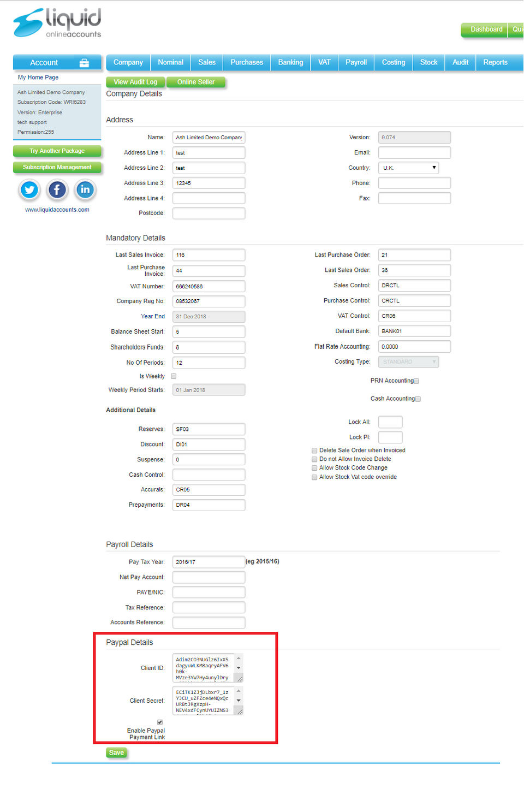Click the Liquid Online Accounts logo

(57, 23)
